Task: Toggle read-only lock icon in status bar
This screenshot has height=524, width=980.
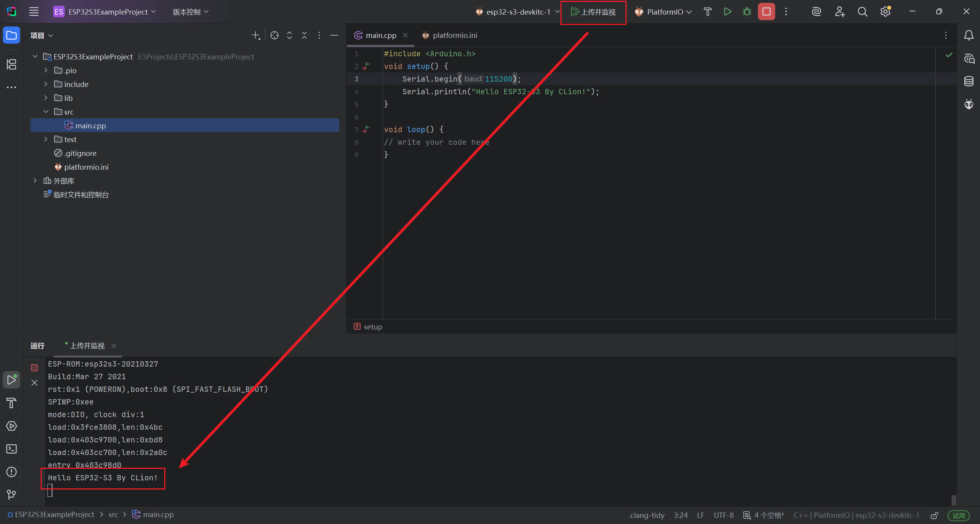Action: [934, 516]
